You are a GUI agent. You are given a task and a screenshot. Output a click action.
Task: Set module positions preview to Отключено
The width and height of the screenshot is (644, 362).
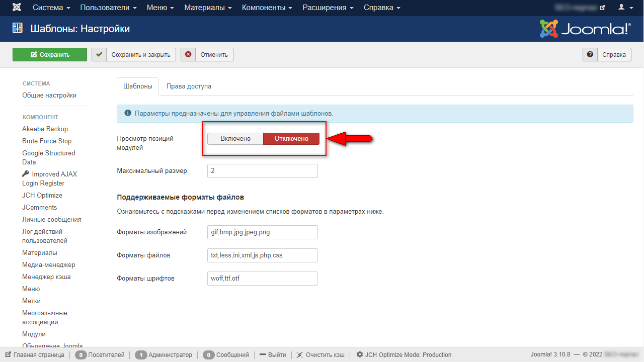click(x=291, y=139)
